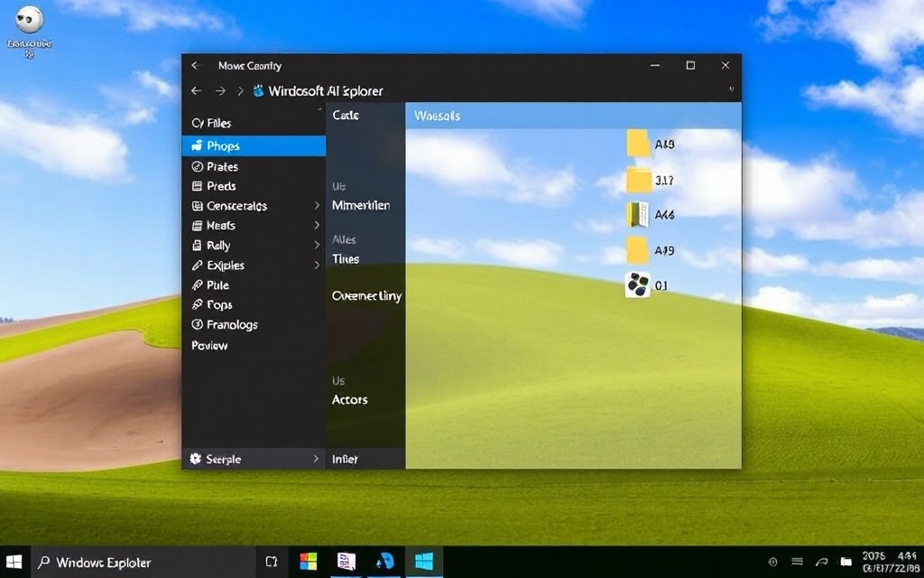Click the address bar path text

click(325, 91)
